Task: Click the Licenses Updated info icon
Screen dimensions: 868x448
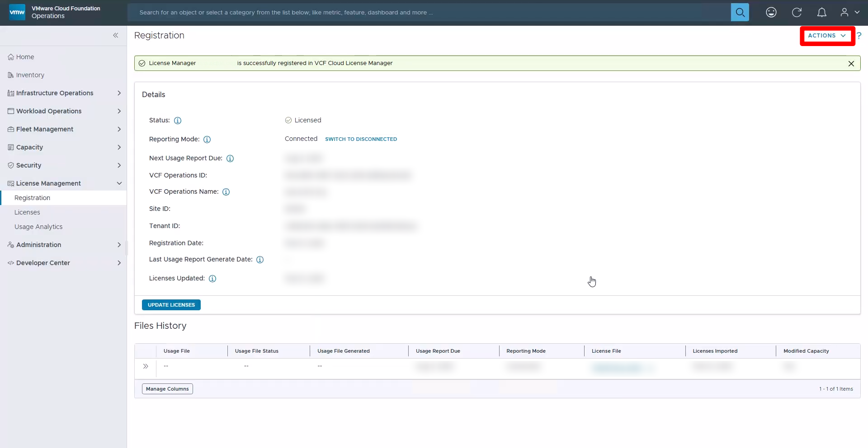Action: tap(212, 279)
